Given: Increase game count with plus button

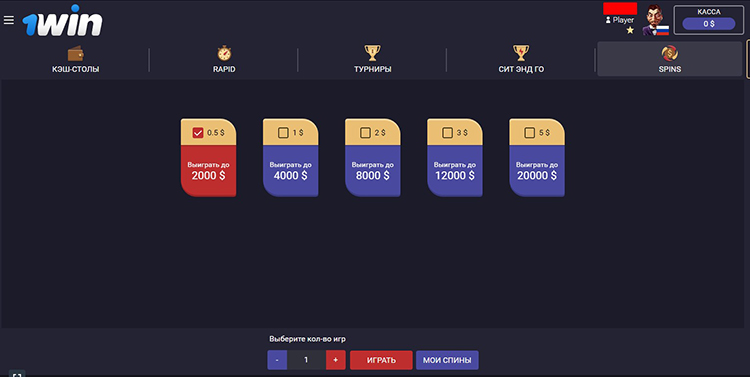Looking at the screenshot, I should [335, 360].
